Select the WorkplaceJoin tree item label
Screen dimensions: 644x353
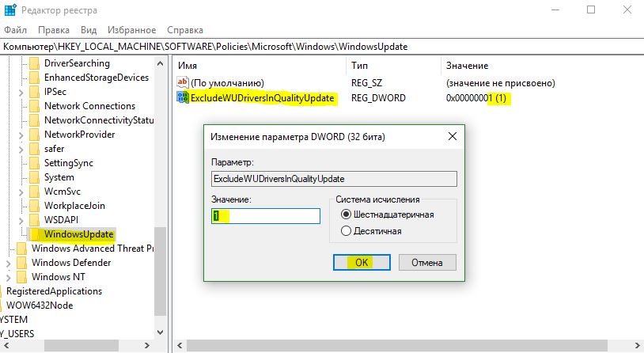74,206
